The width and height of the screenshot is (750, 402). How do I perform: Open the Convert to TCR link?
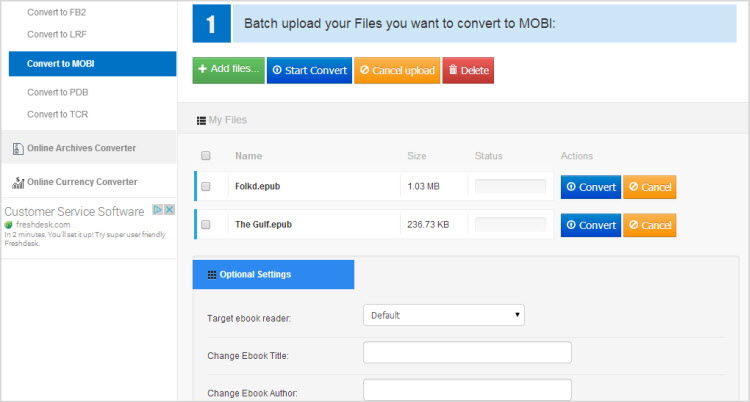point(57,114)
